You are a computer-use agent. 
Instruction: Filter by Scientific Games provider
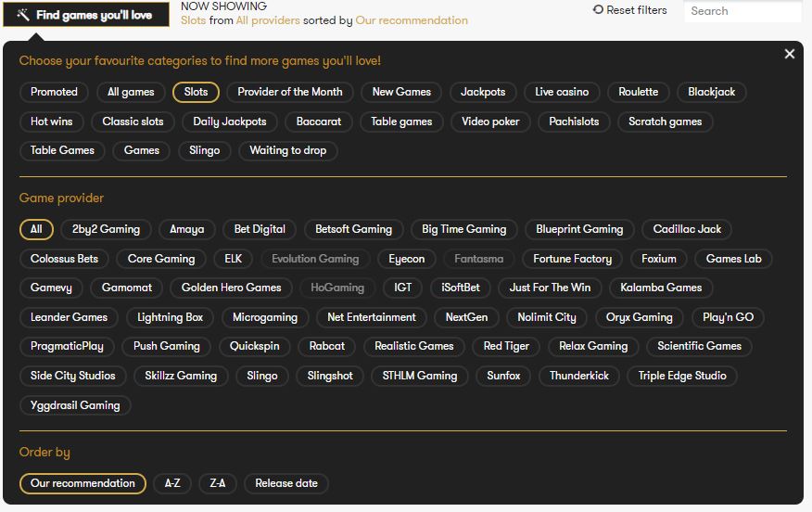click(x=699, y=346)
